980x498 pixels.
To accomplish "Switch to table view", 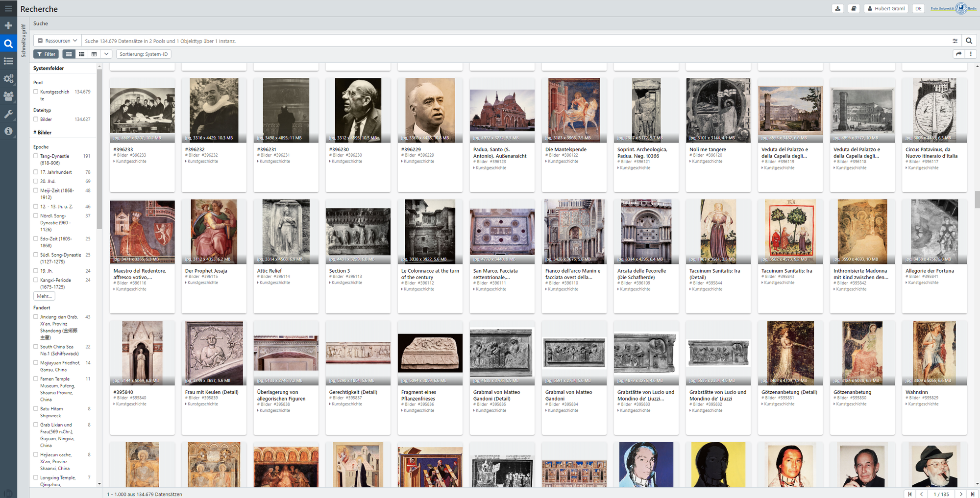I will [x=94, y=54].
